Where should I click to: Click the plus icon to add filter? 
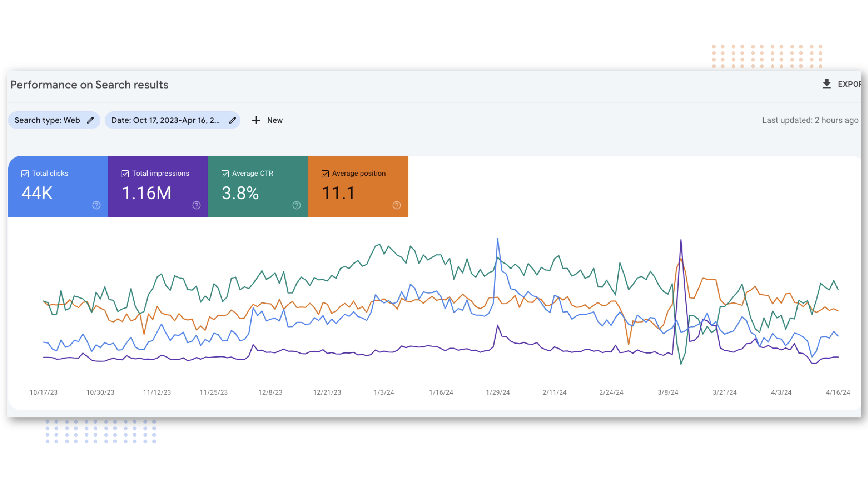click(x=256, y=120)
